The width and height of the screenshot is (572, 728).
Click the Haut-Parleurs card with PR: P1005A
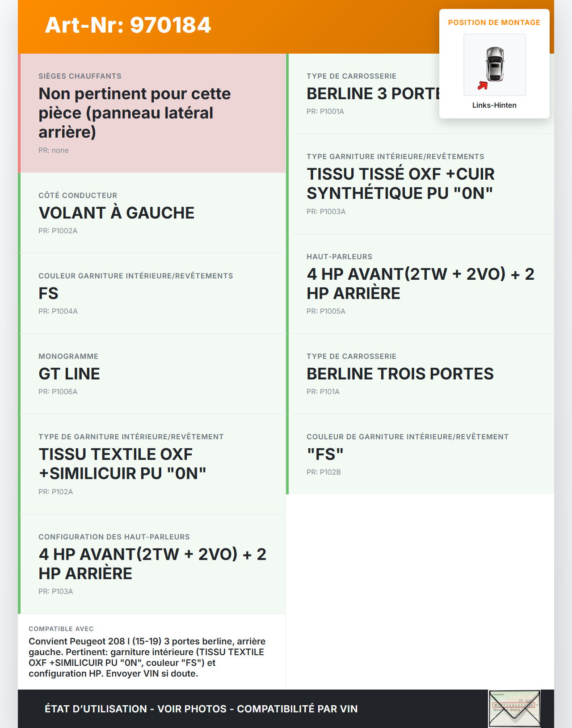click(x=420, y=284)
